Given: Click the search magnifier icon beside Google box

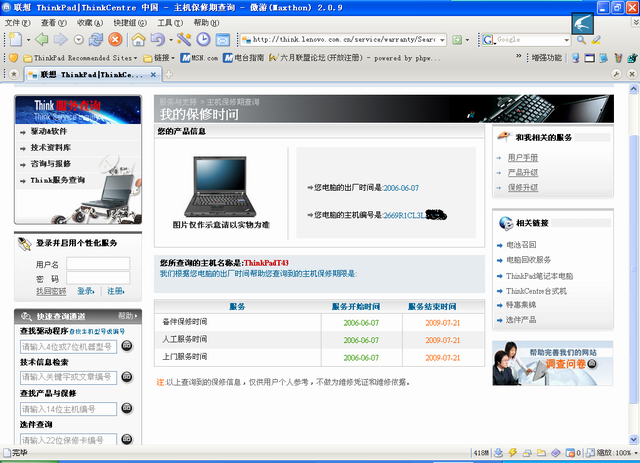Looking at the screenshot, I should [x=581, y=40].
